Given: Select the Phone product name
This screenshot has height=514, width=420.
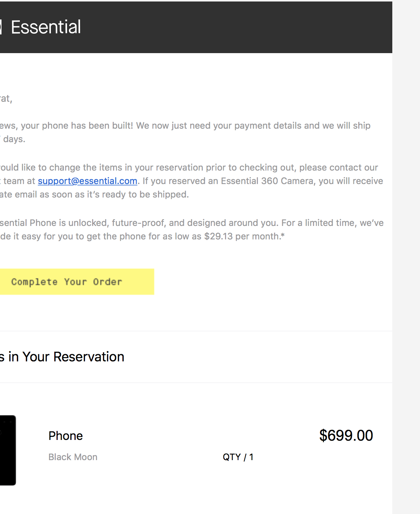Looking at the screenshot, I should point(66,436).
